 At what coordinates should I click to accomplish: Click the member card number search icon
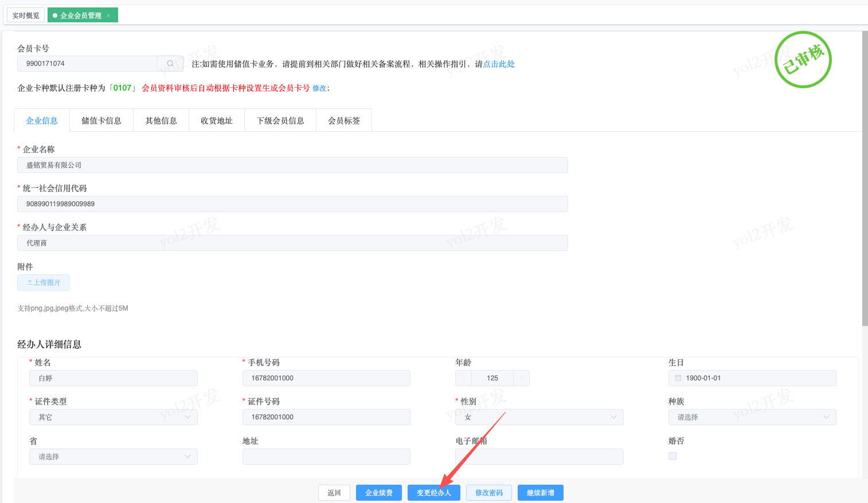[170, 64]
